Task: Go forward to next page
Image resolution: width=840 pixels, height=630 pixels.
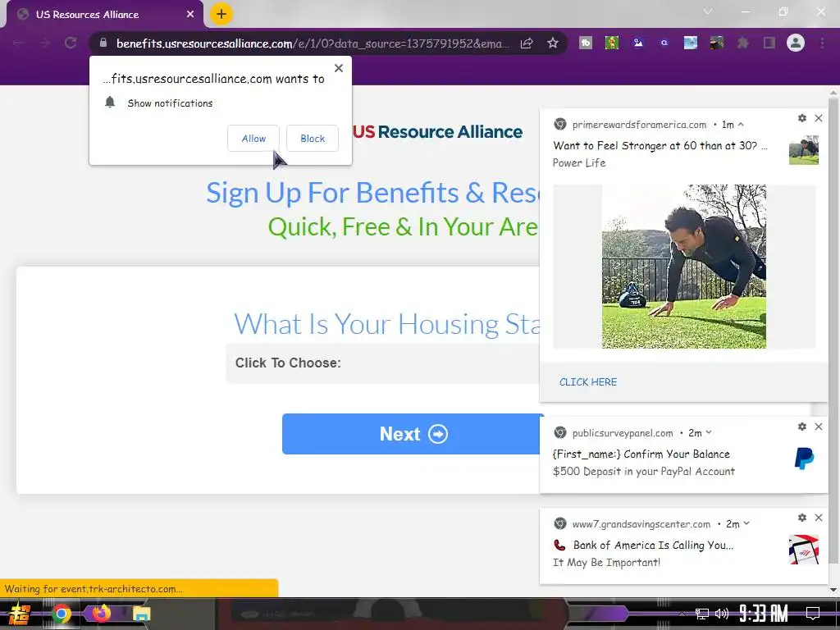Action: 44,43
